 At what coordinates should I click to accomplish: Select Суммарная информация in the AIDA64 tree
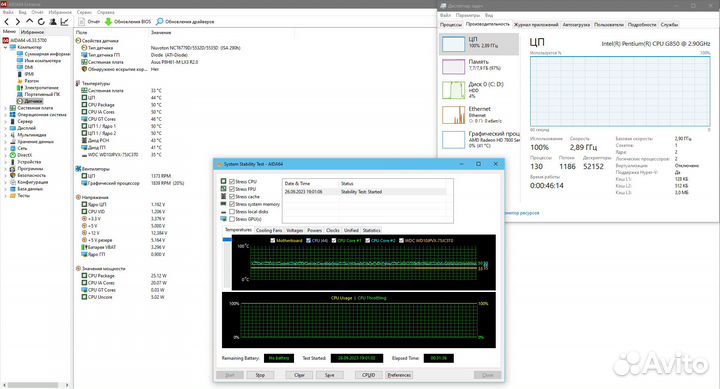click(x=44, y=54)
